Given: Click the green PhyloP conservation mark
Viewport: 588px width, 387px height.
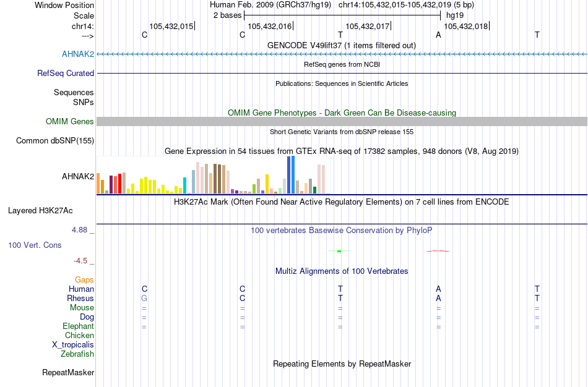Looking at the screenshot, I should tap(339, 251).
